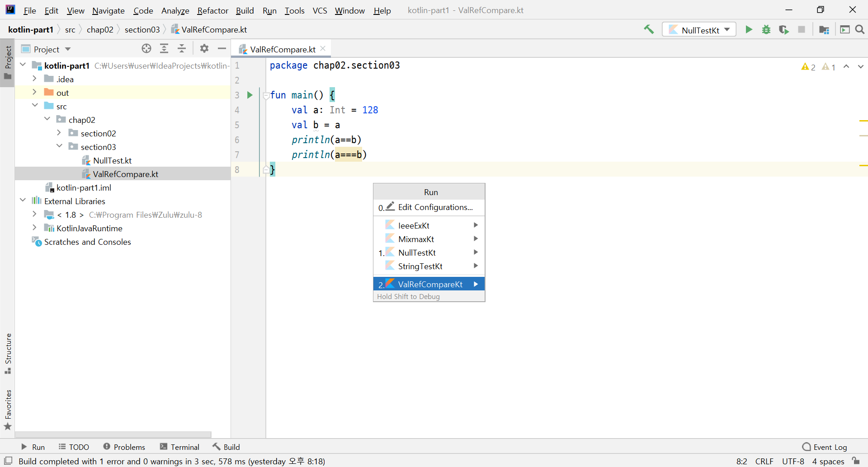868x467 pixels.
Task: Toggle the Structure side tool window
Action: pos(8,354)
